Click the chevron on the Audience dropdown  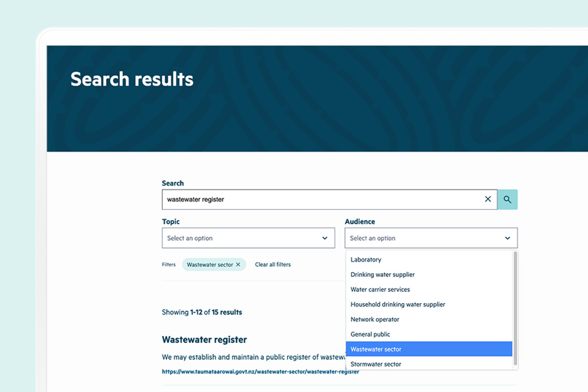click(508, 238)
